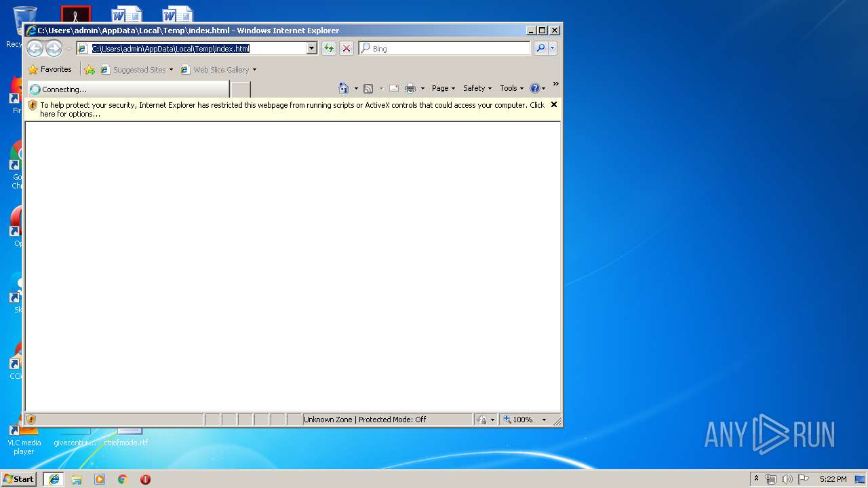Click the Home icon
Viewport: 868px width, 488px height.
pyautogui.click(x=344, y=88)
